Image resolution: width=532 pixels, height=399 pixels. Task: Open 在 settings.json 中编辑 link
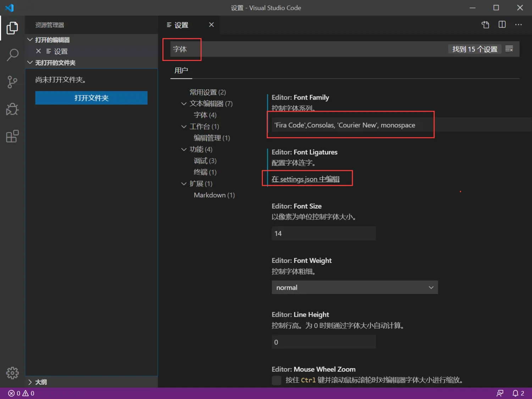pos(306,179)
